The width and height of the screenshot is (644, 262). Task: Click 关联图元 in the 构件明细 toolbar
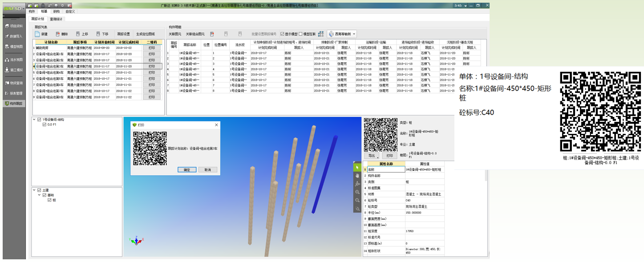tap(175, 34)
